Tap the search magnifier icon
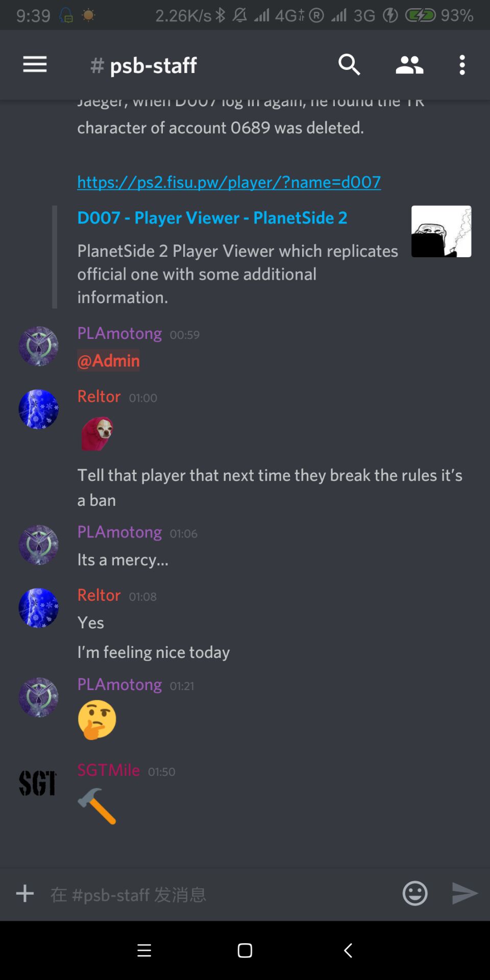The width and height of the screenshot is (490, 980). [x=349, y=65]
